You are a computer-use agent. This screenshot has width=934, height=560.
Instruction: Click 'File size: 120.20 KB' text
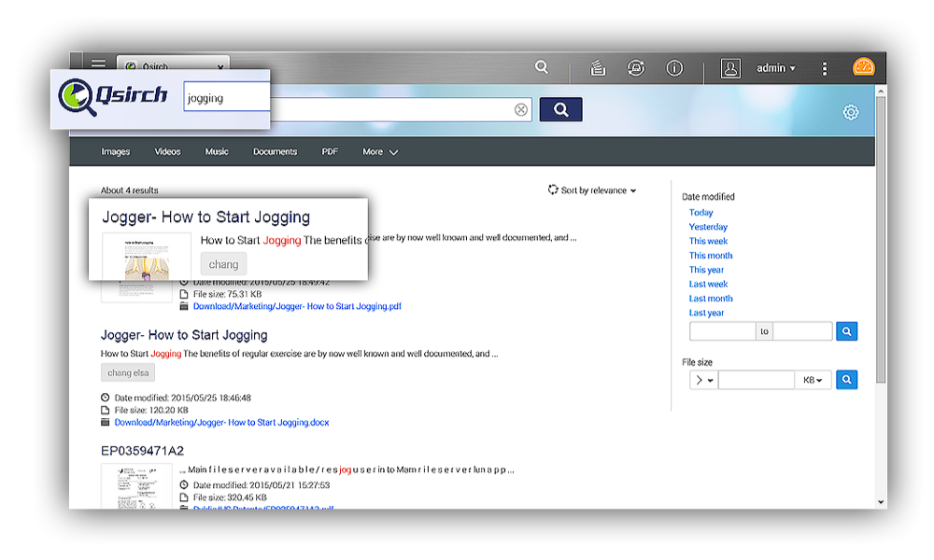coord(151,410)
